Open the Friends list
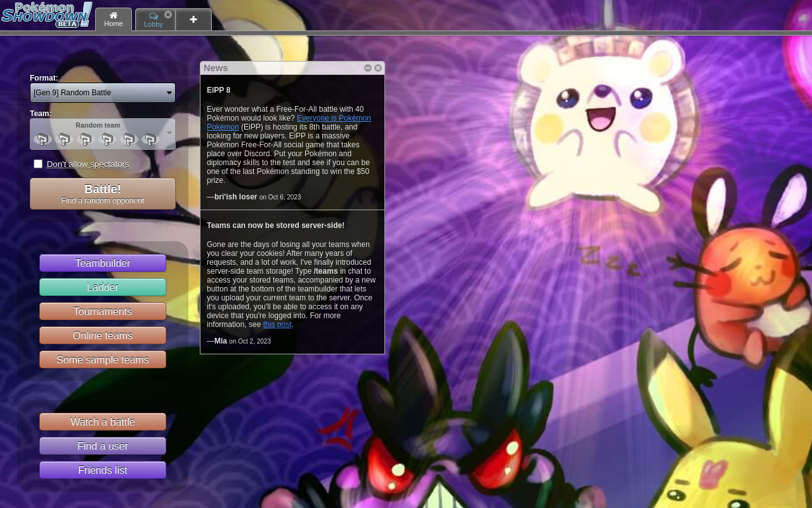This screenshot has height=508, width=812. [103, 471]
